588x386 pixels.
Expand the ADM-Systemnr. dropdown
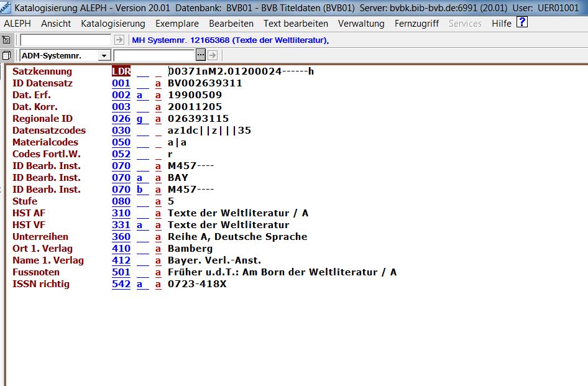[104, 55]
